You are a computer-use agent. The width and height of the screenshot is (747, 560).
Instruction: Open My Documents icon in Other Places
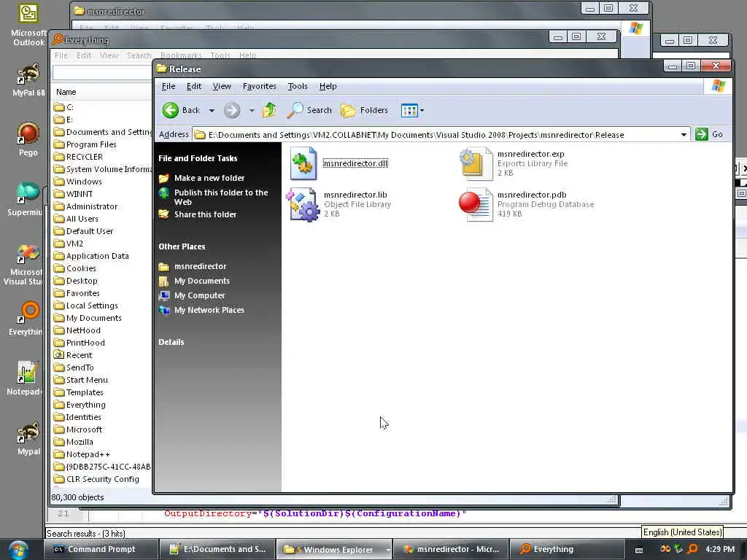tap(164, 281)
